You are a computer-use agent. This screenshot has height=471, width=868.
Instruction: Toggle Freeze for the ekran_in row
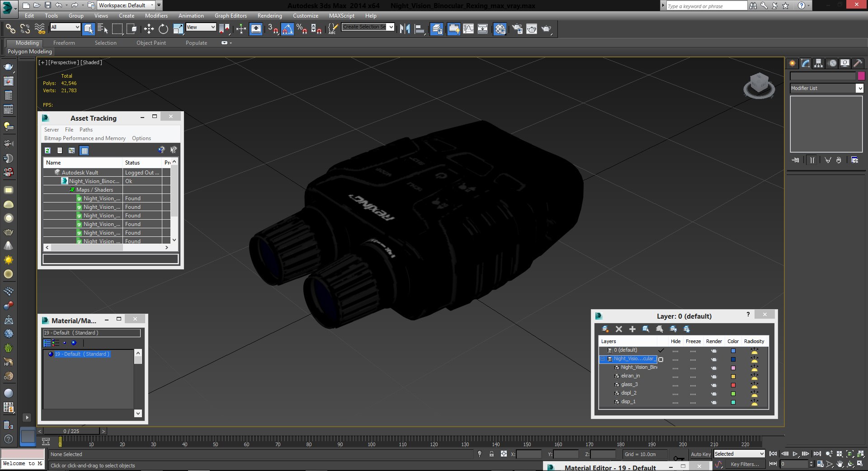[x=693, y=377]
